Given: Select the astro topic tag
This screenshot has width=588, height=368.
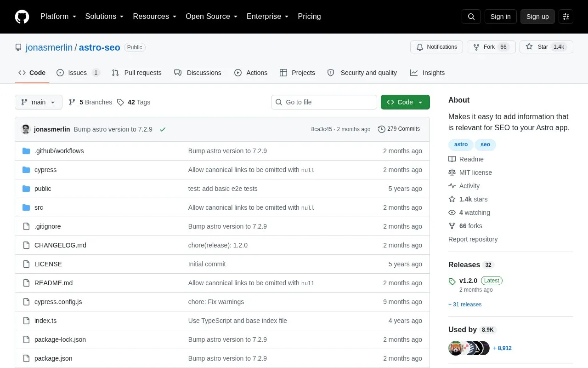Looking at the screenshot, I should point(461,144).
